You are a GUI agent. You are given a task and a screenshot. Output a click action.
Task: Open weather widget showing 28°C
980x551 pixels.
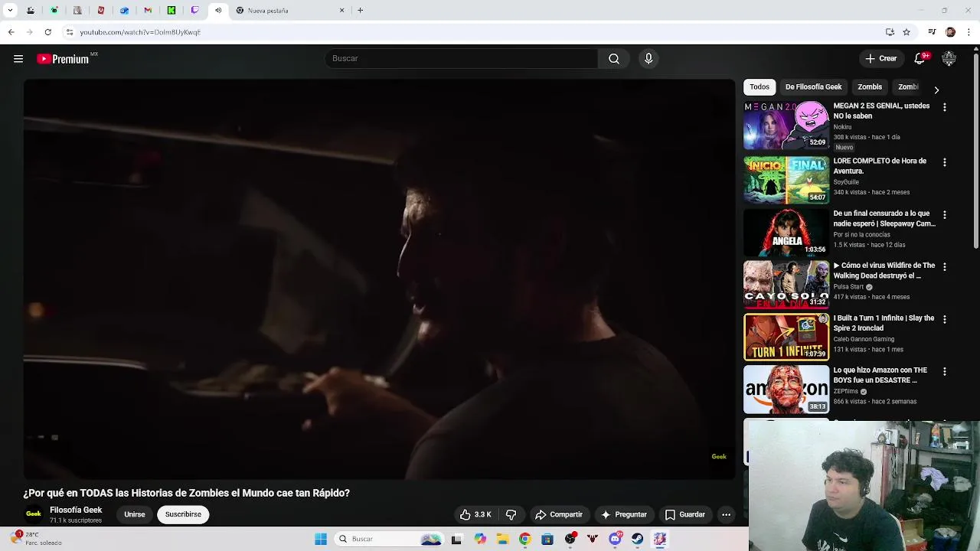click(37, 539)
